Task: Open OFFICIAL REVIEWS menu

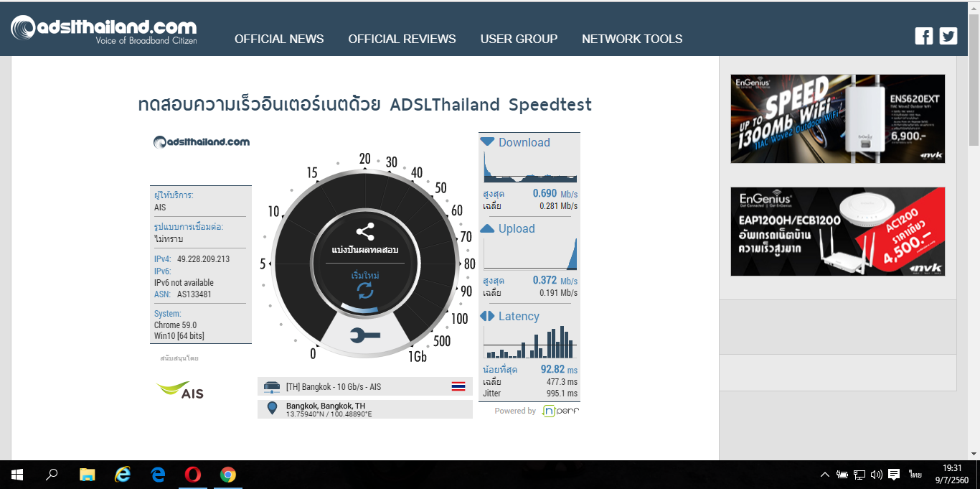Action: (402, 39)
